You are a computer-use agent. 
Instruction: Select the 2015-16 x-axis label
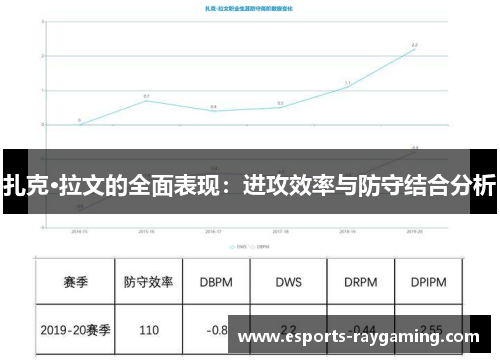pos(146,231)
